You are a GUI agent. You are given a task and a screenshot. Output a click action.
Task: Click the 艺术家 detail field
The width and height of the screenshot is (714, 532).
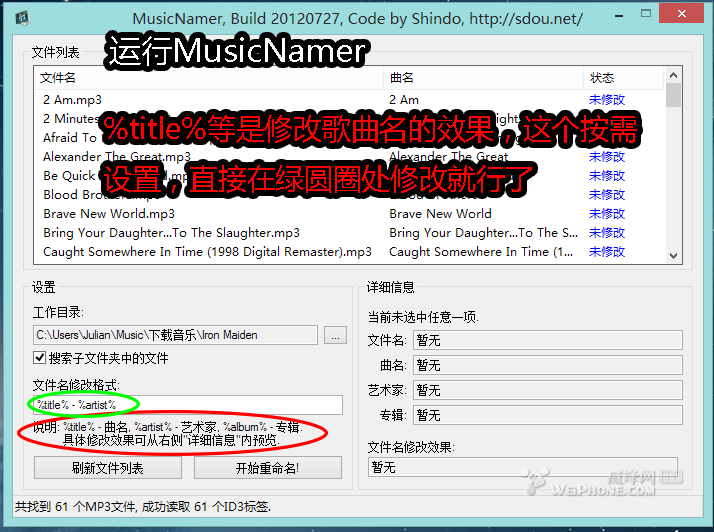(548, 390)
